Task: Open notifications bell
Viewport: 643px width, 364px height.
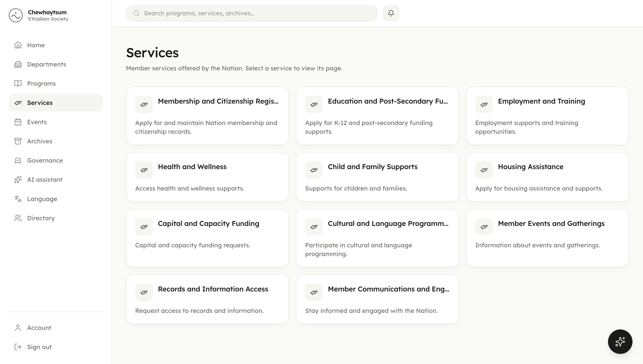Action: [391, 13]
